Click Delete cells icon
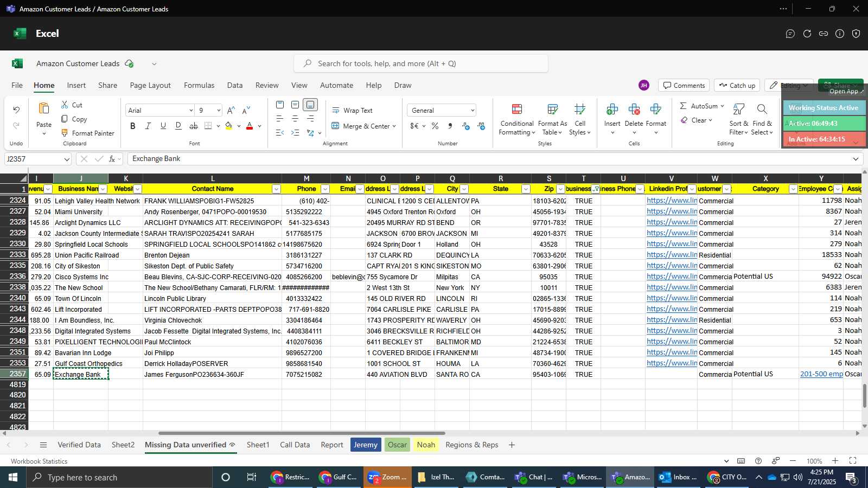 [x=634, y=110]
